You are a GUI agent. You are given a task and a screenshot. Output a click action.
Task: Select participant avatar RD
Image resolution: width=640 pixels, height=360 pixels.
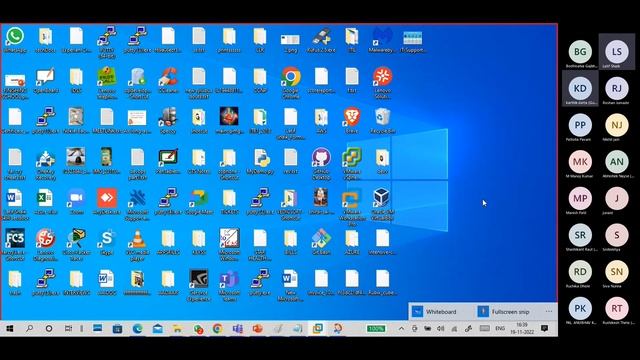(580, 272)
